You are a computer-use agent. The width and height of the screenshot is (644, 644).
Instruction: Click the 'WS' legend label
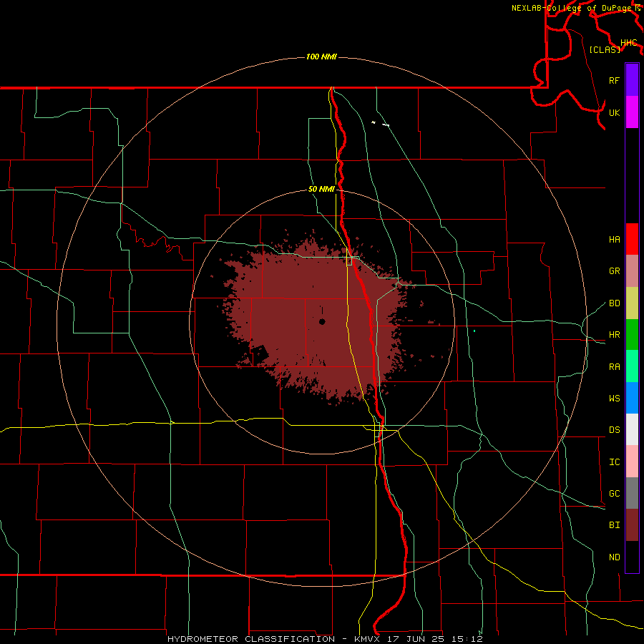(615, 399)
